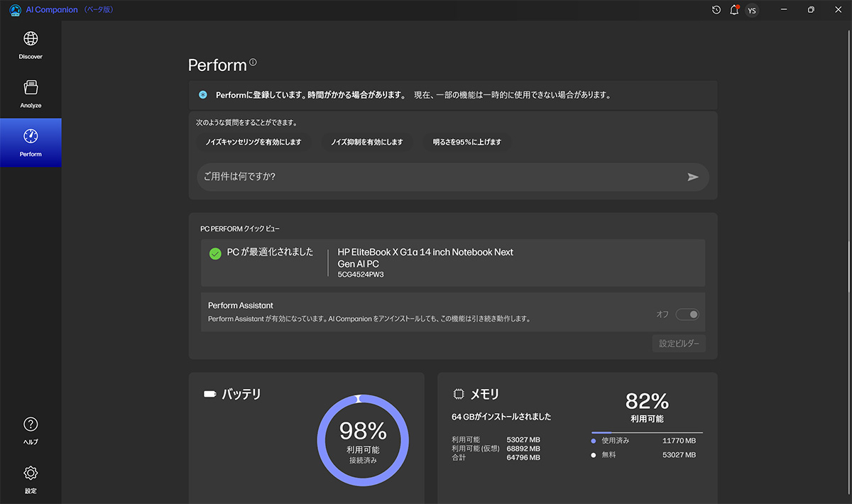Screen dimensions: 852x504
Task: Send the question with arrow icon
Action: 693,177
